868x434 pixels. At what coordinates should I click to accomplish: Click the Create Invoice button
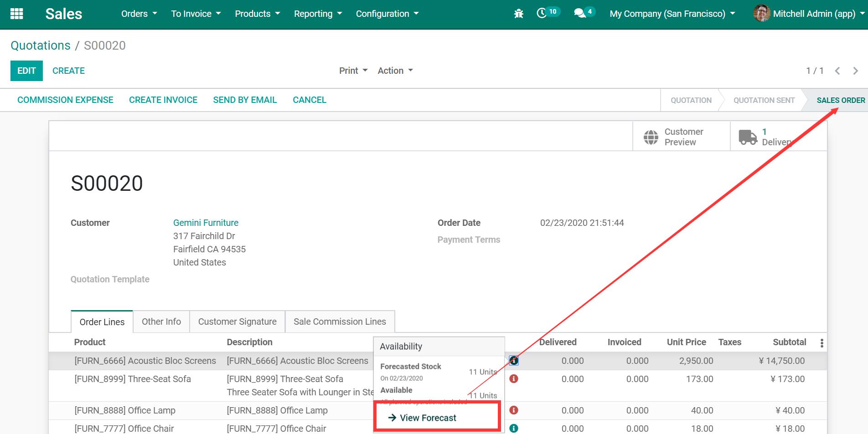pos(163,100)
